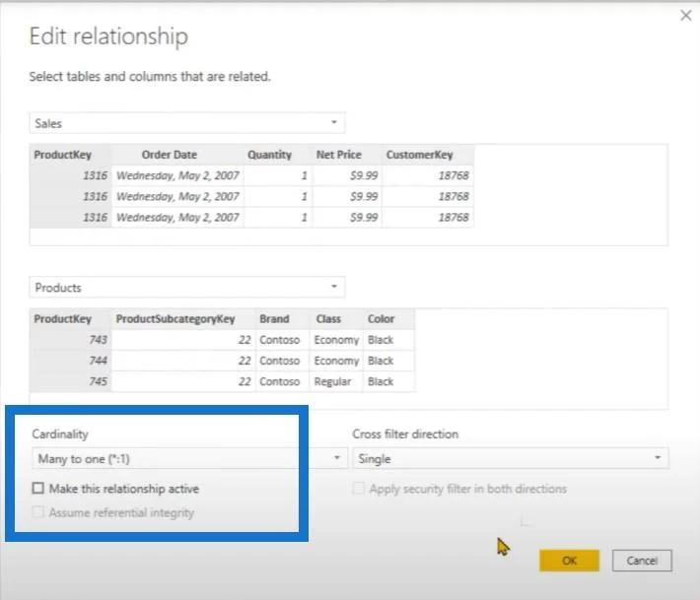Select the Color column header
Image resolution: width=700 pixels, height=600 pixels.
click(x=388, y=319)
